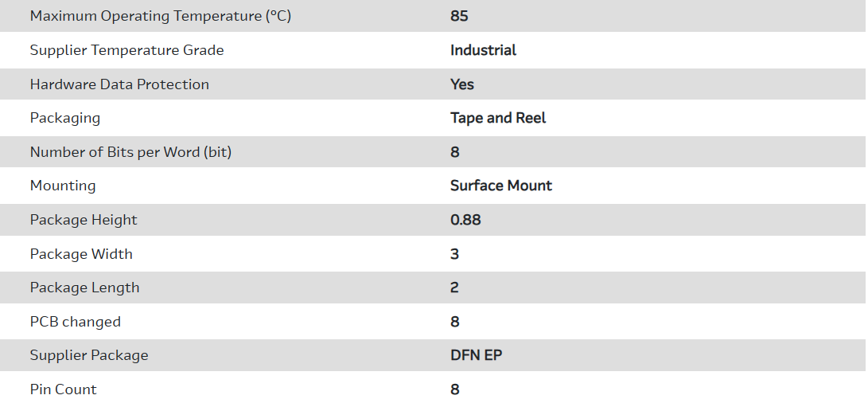Click the Mounting row label
Viewport: 868px width, 403px height.
[x=63, y=186]
